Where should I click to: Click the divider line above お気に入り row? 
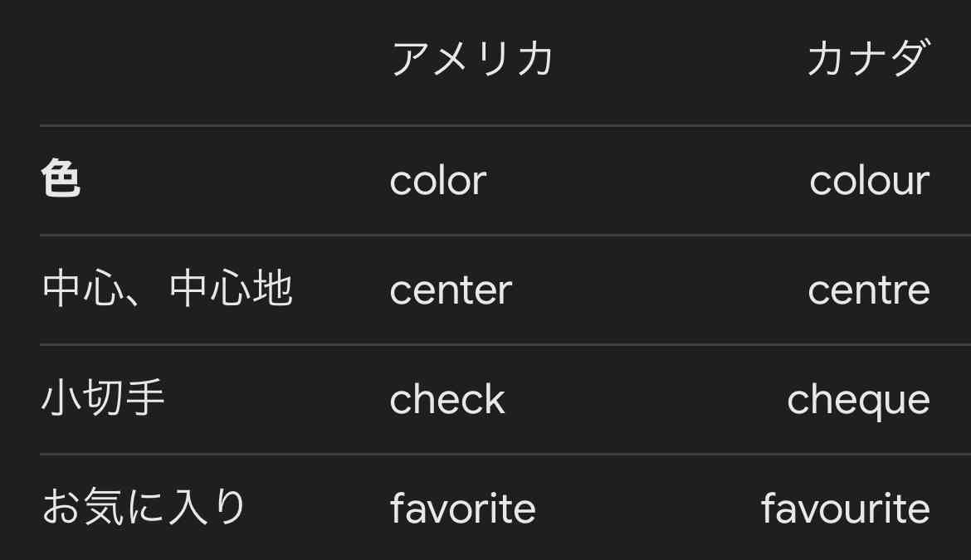click(x=505, y=454)
